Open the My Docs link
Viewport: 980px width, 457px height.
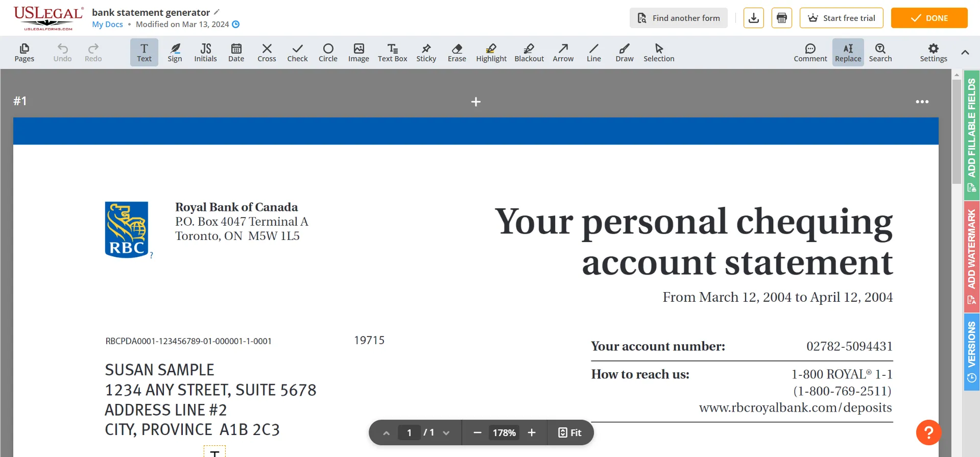click(107, 25)
